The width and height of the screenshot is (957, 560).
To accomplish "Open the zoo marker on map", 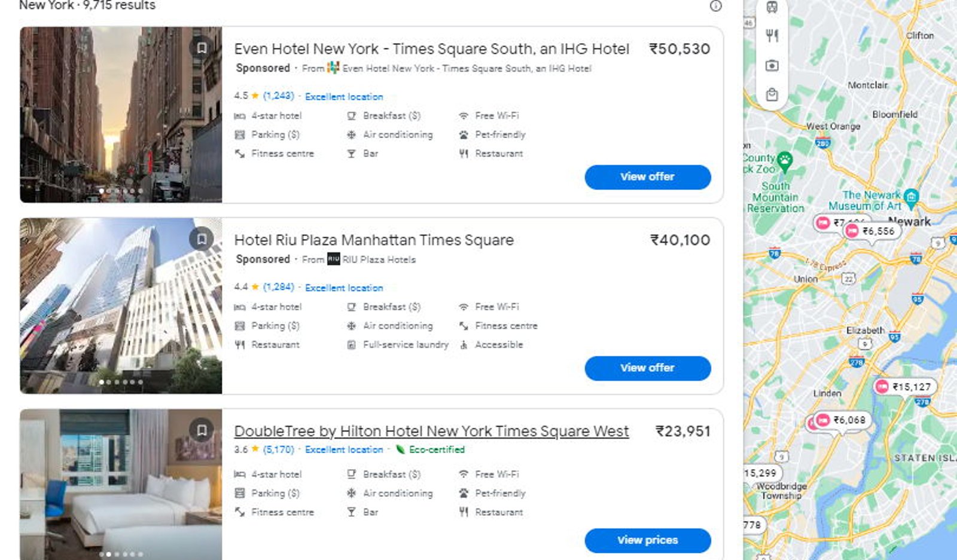I will [785, 160].
